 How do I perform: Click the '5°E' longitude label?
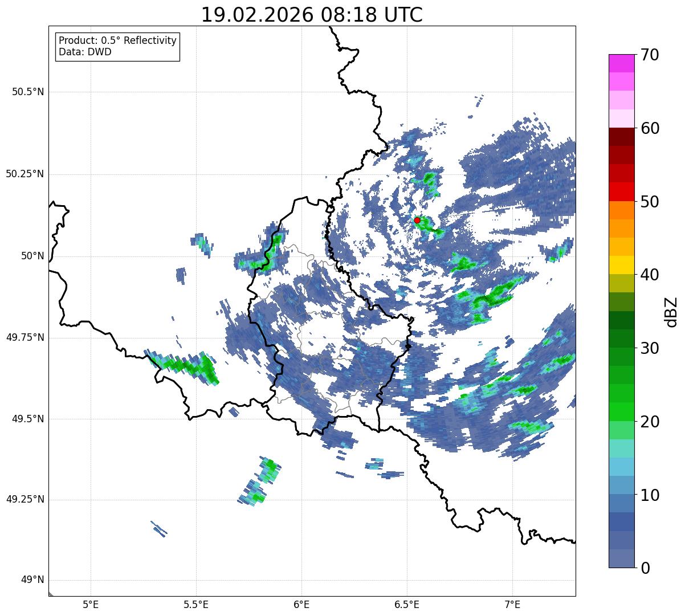(91, 605)
